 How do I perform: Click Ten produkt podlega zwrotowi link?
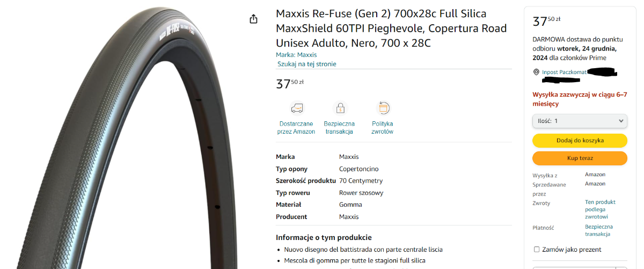coord(600,209)
